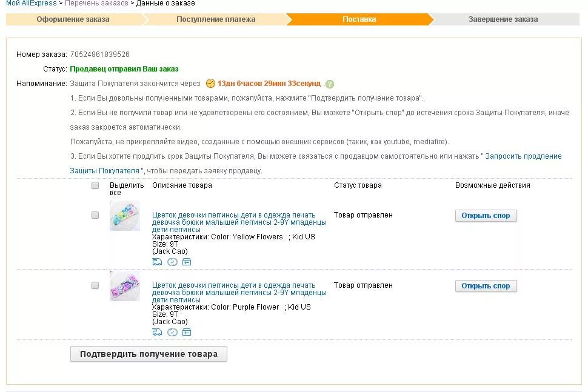Open the "Мой AliExpress" breadcrumb link

click(x=31, y=3)
